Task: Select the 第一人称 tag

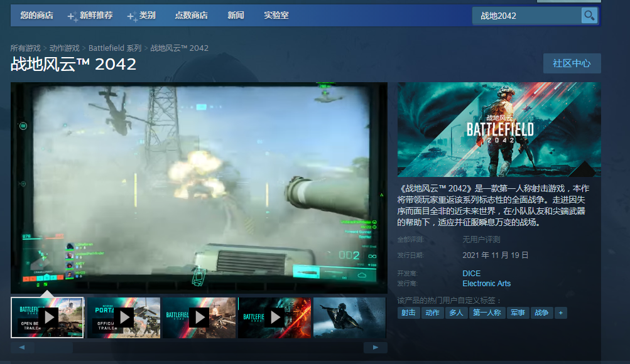Action: (x=487, y=313)
